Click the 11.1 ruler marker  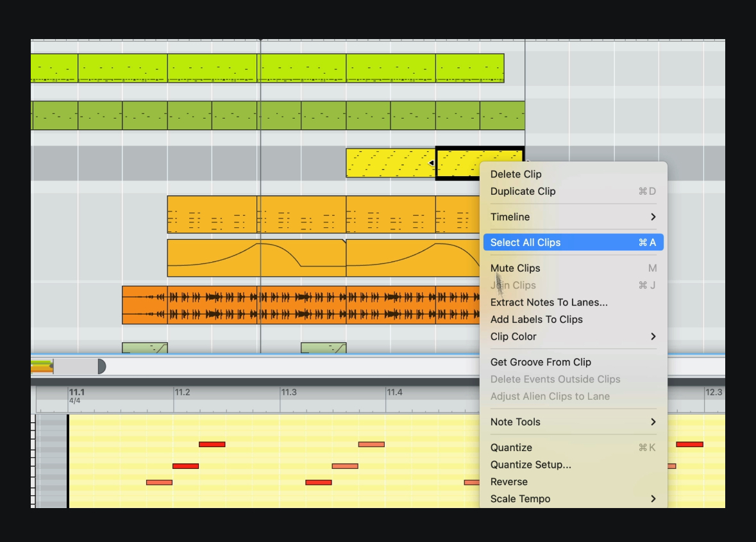tap(77, 392)
